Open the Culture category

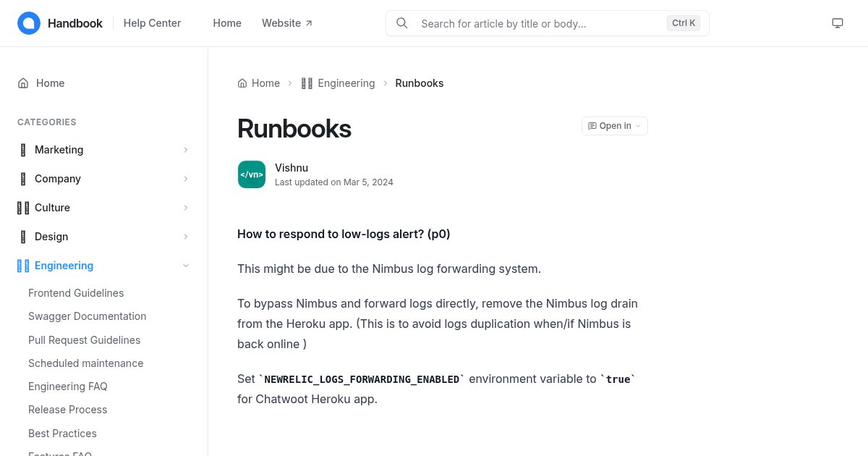click(52, 208)
